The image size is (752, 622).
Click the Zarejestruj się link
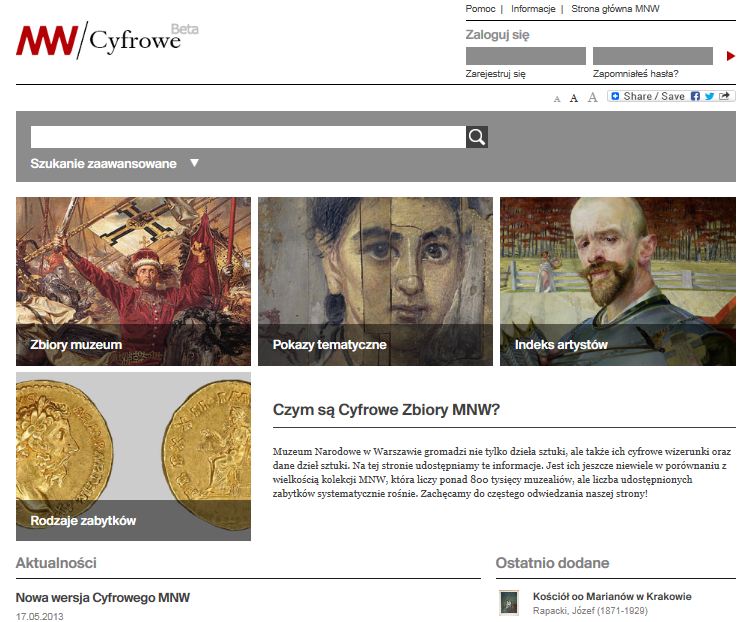(495, 74)
